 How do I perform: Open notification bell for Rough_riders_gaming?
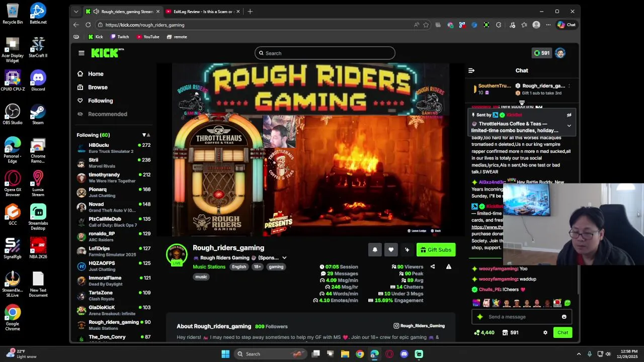click(x=375, y=250)
